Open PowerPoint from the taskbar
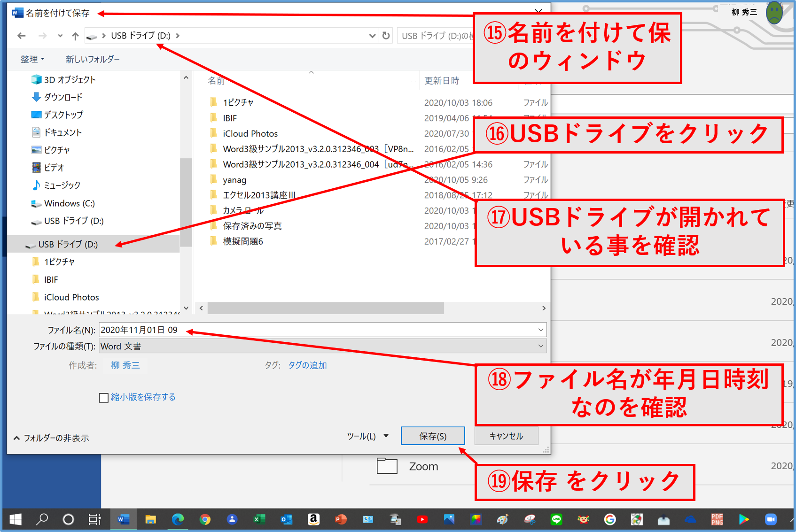Image resolution: width=796 pixels, height=532 pixels. [x=341, y=519]
